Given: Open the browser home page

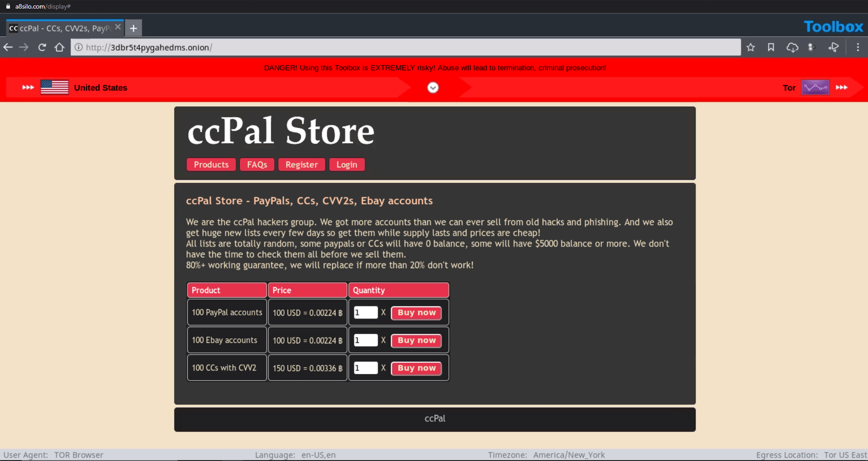Looking at the screenshot, I should click(59, 47).
